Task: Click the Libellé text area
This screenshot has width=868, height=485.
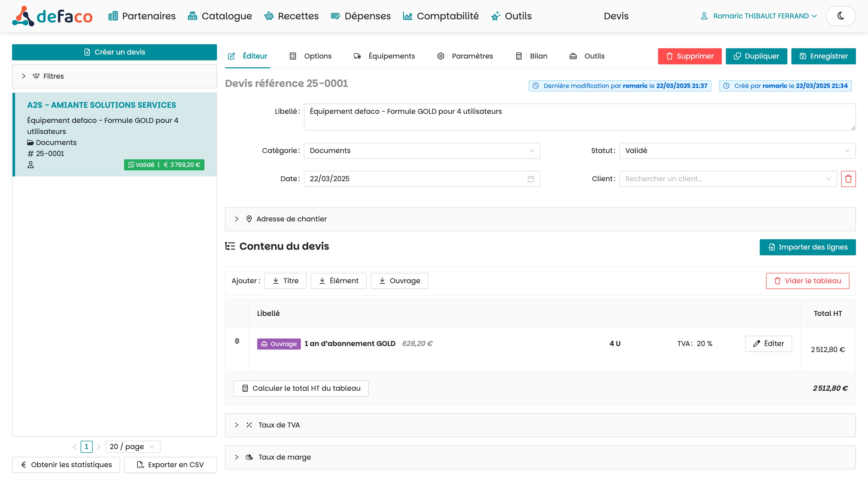Action: [579, 117]
